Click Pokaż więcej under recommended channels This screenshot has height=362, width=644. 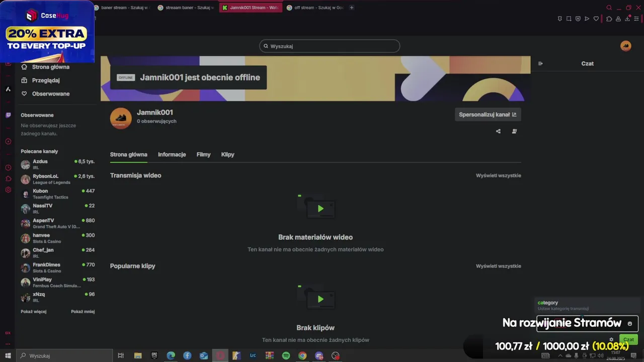pyautogui.click(x=33, y=312)
